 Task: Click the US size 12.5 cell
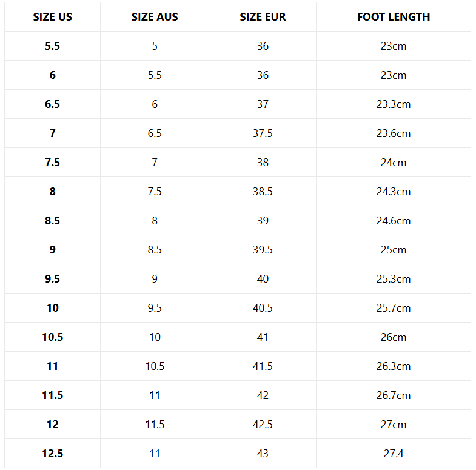click(x=53, y=454)
